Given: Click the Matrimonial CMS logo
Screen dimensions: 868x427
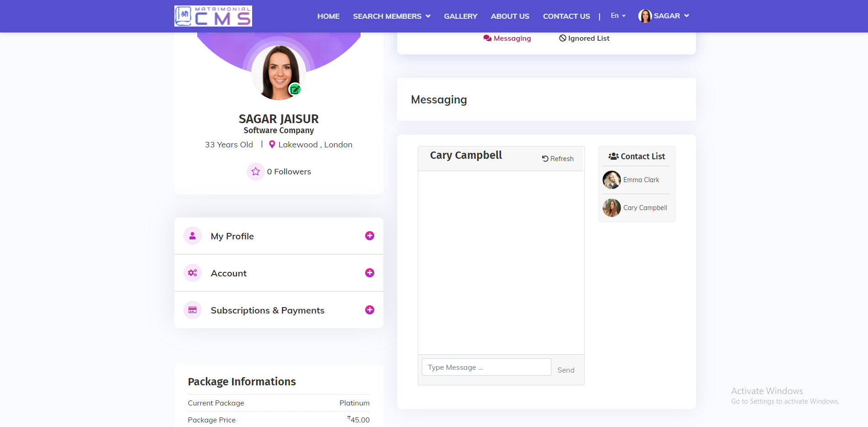Looking at the screenshot, I should pyautogui.click(x=213, y=16).
